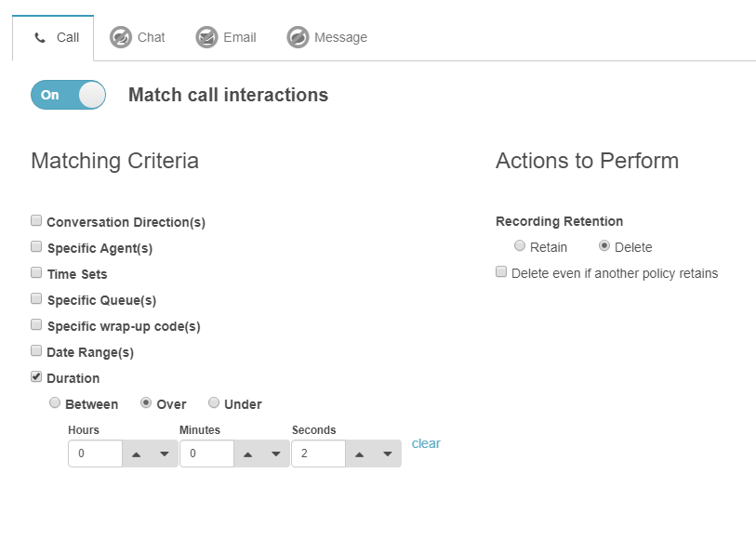This screenshot has width=756, height=539.
Task: Click the Seconds input field
Action: (318, 454)
